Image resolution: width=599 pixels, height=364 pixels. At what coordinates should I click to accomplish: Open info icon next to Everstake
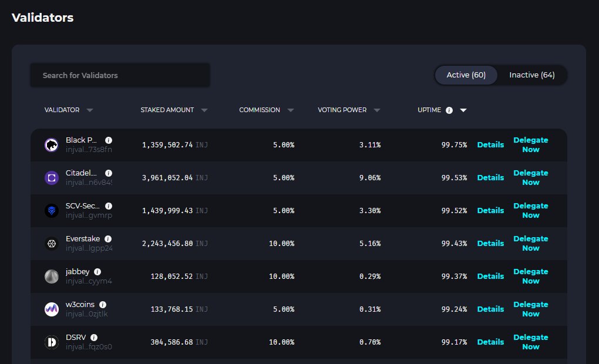[x=108, y=239]
